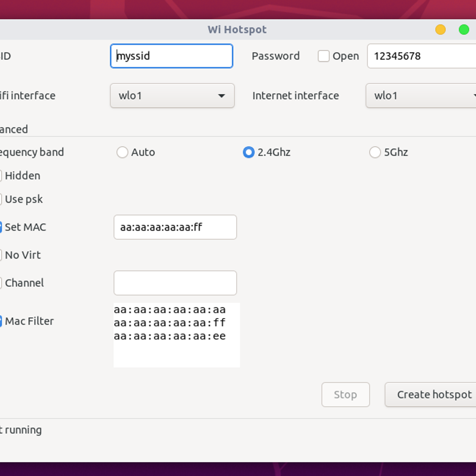Click the Set MAC address field
This screenshot has height=476, width=476.
click(175, 227)
